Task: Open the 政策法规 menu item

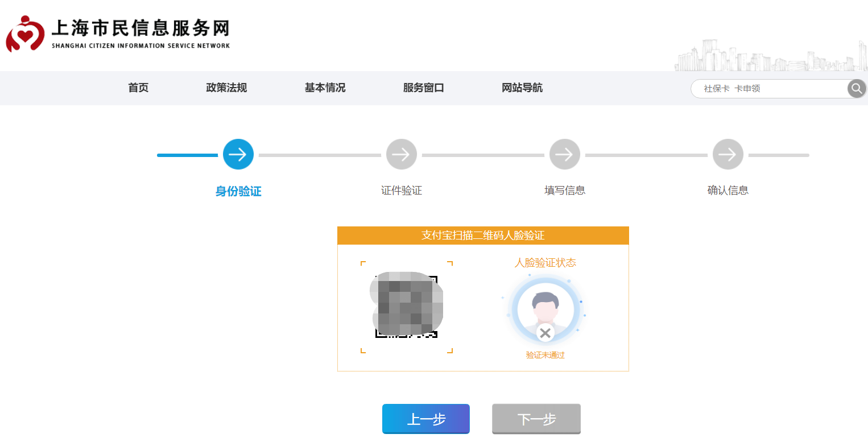Action: click(226, 88)
